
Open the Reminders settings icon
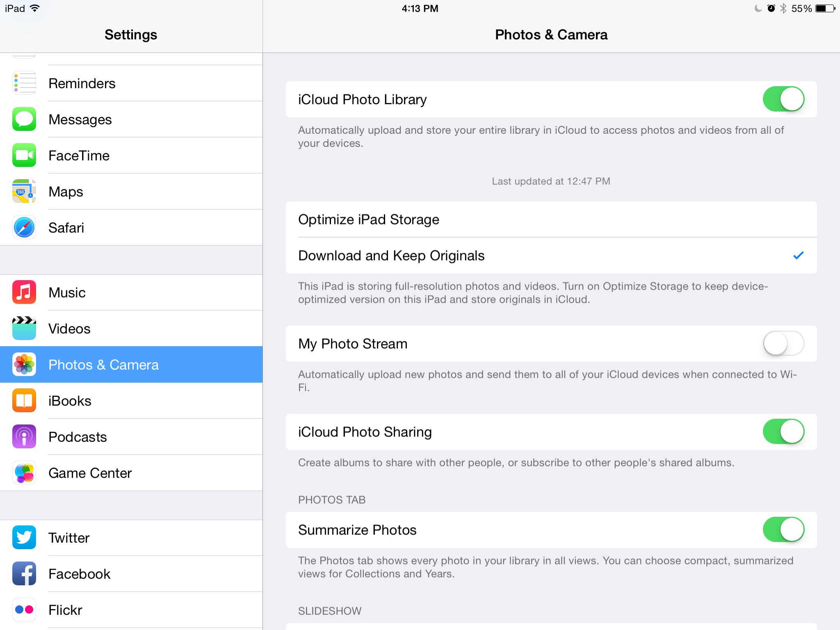coord(24,83)
